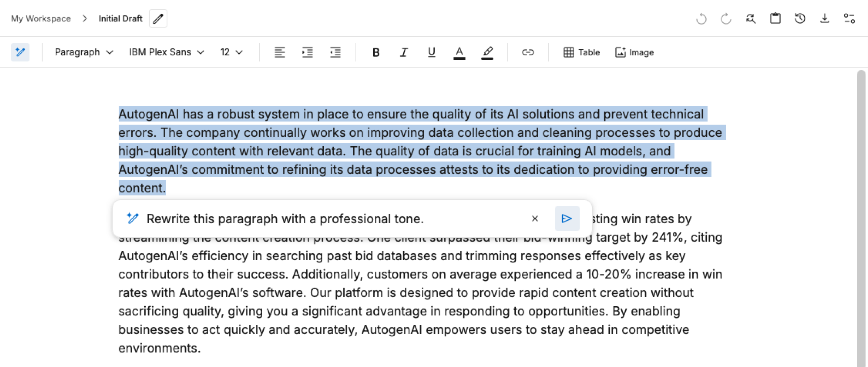Click the highlighted word "content." ending first paragraph
The width and height of the screenshot is (868, 367).
point(142,188)
